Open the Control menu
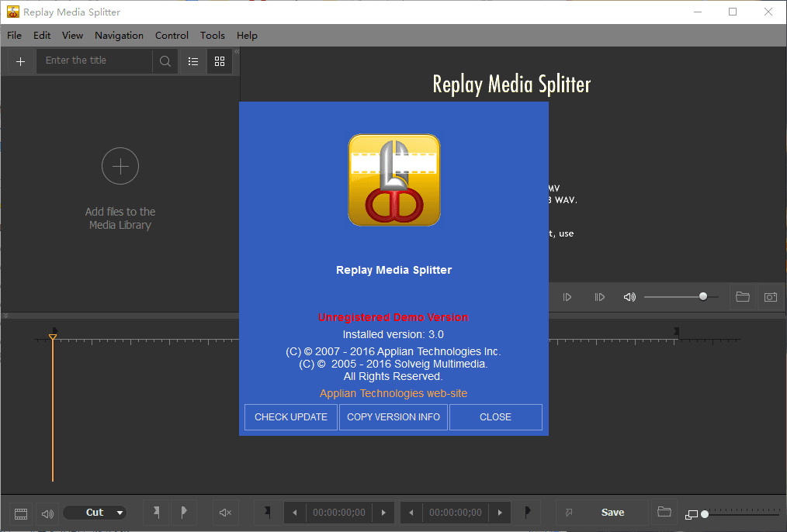 172,36
